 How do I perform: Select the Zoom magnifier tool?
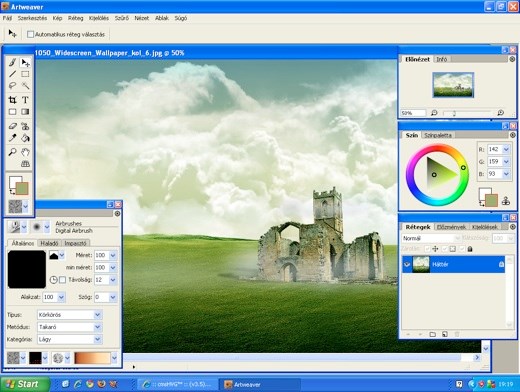pyautogui.click(x=13, y=152)
